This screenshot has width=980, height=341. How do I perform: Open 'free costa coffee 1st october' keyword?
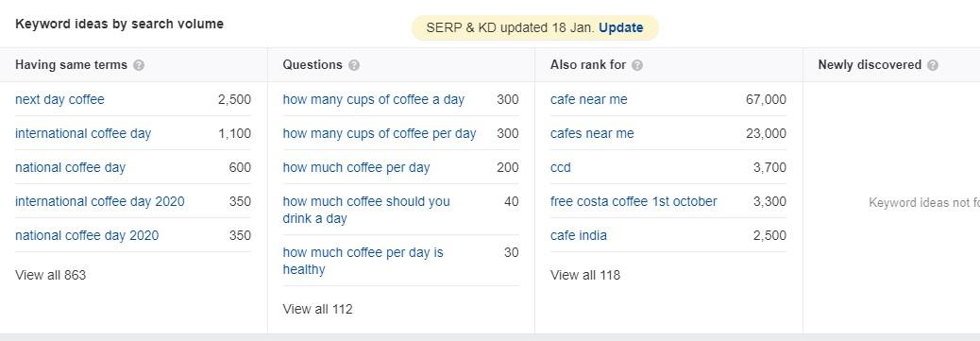[634, 201]
